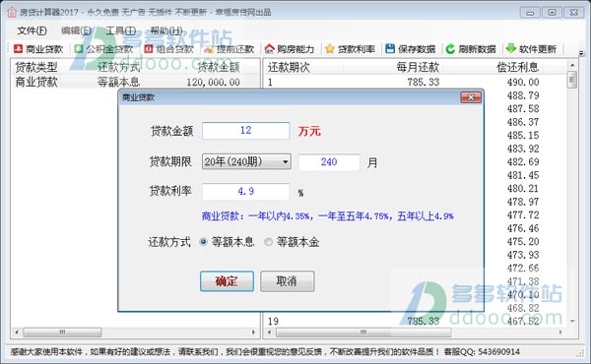Viewport: 591px width, 364px height.
Task: Select the 公积金贷款 toolbar icon
Action: pyautogui.click(x=79, y=49)
